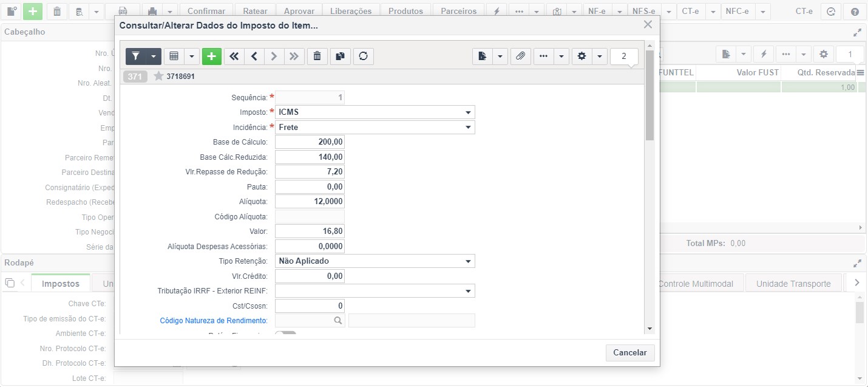Open the NF-e dropdown arrow in main toolbar
Screen dimensions: 868x387
coord(619,11)
